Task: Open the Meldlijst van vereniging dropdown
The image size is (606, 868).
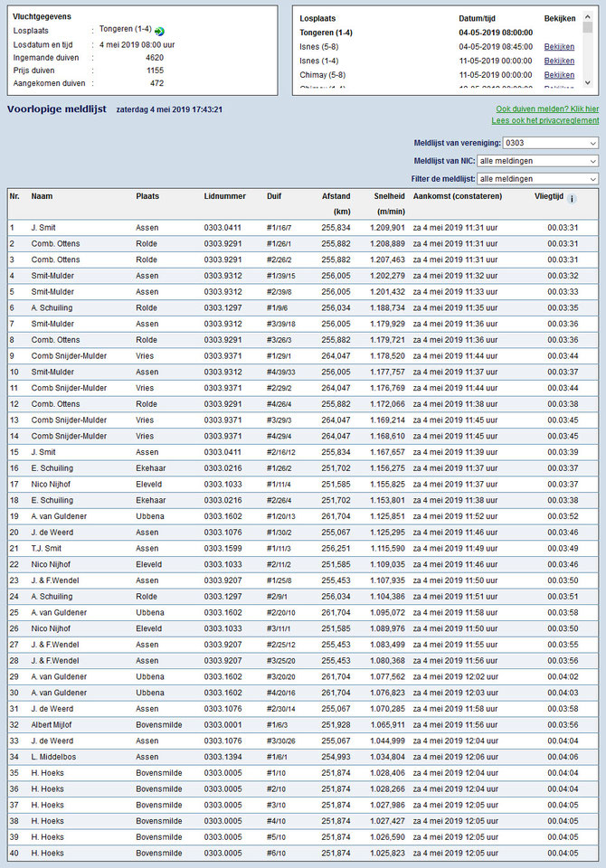Action: click(551, 143)
